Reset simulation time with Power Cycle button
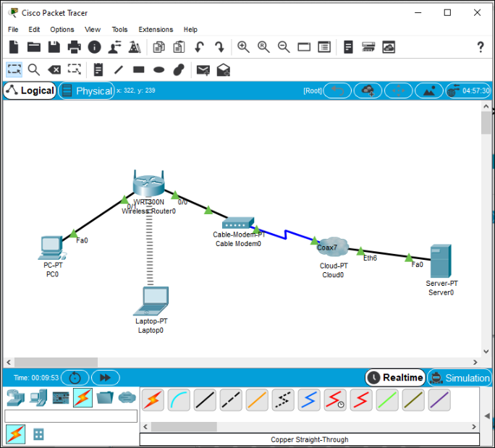Image resolution: width=495 pixels, height=448 pixels. tap(75, 378)
